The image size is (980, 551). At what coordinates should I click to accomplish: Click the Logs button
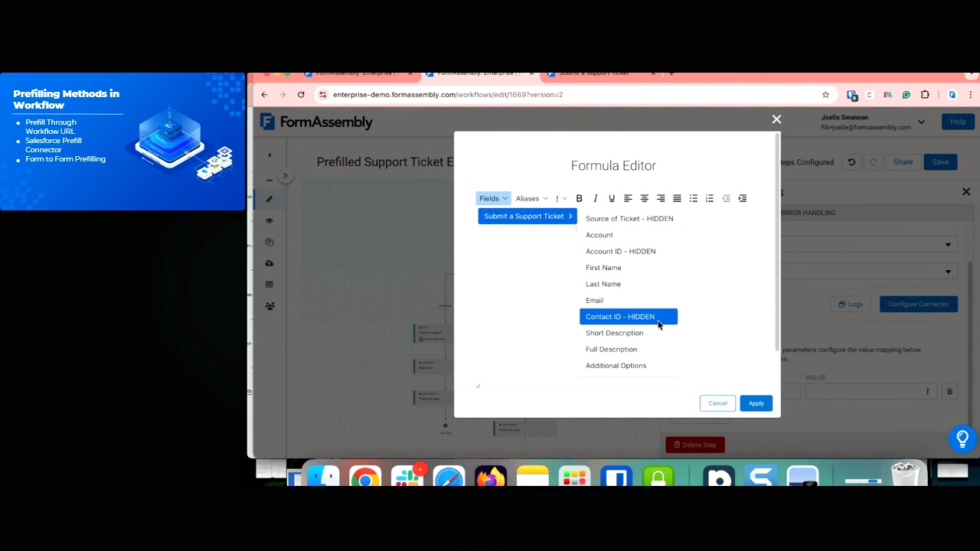(851, 305)
